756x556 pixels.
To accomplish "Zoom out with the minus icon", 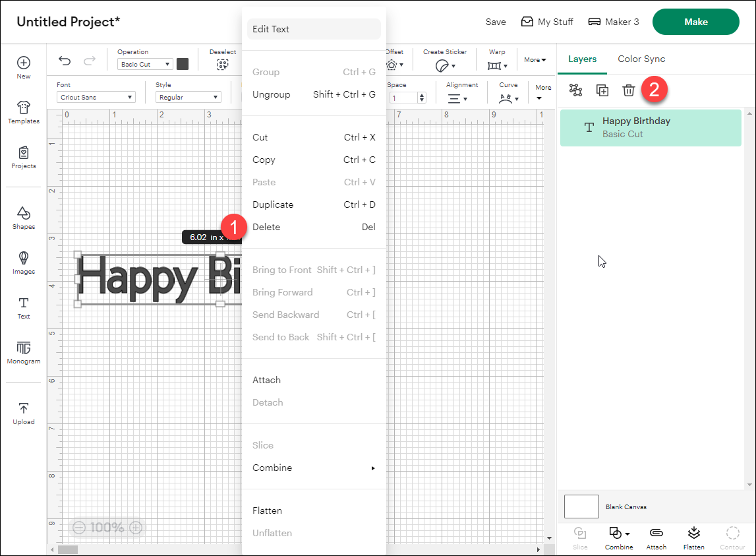I will (x=79, y=528).
